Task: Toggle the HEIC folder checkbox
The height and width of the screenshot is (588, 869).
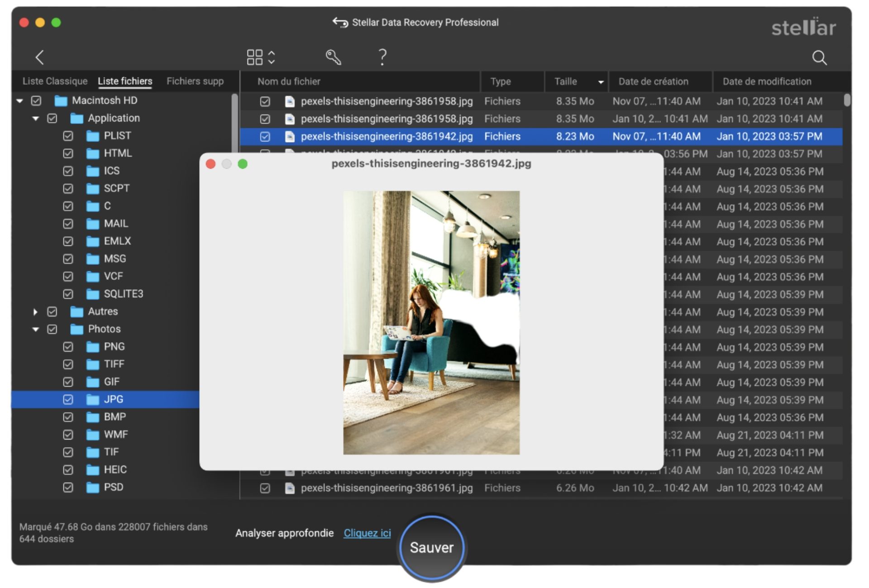Action: pyautogui.click(x=68, y=470)
